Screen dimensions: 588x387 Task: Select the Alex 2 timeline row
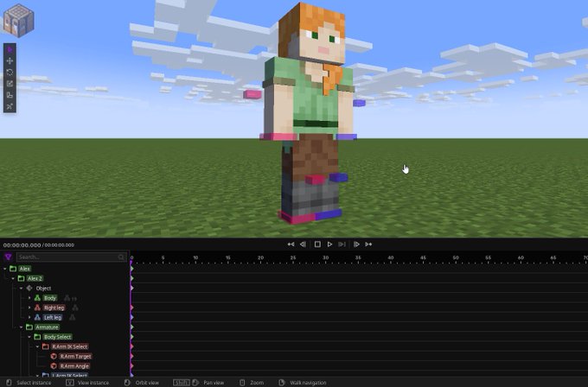(x=35, y=278)
